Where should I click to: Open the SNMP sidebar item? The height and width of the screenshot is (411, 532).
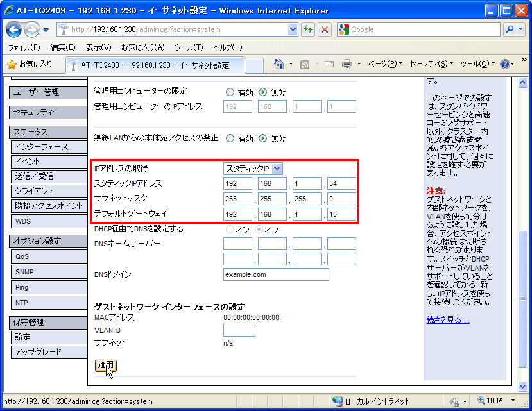[x=49, y=272]
